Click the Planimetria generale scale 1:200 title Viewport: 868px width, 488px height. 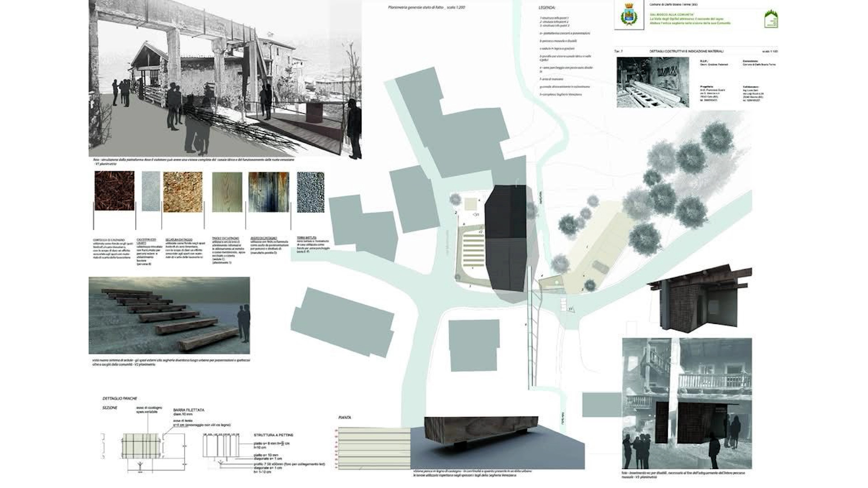point(426,8)
